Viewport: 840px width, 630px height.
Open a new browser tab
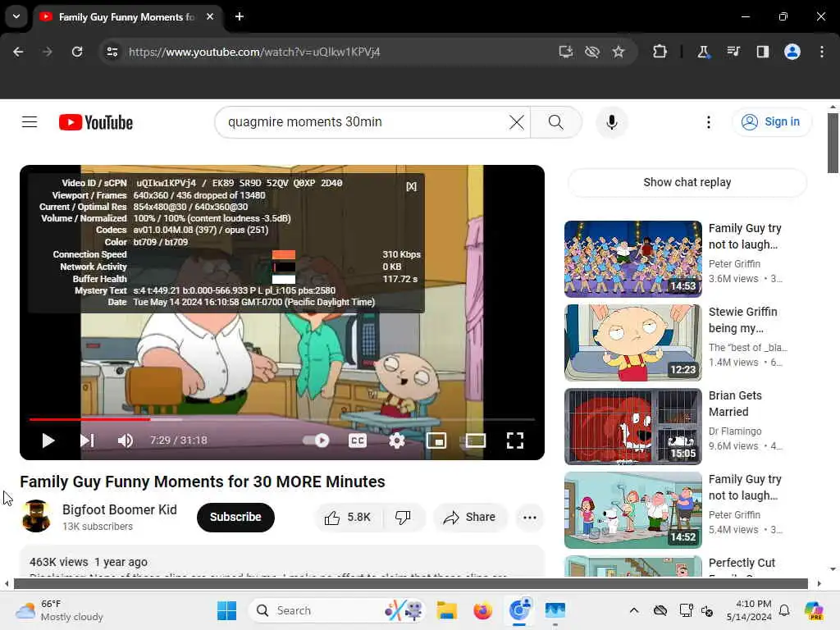240,16
